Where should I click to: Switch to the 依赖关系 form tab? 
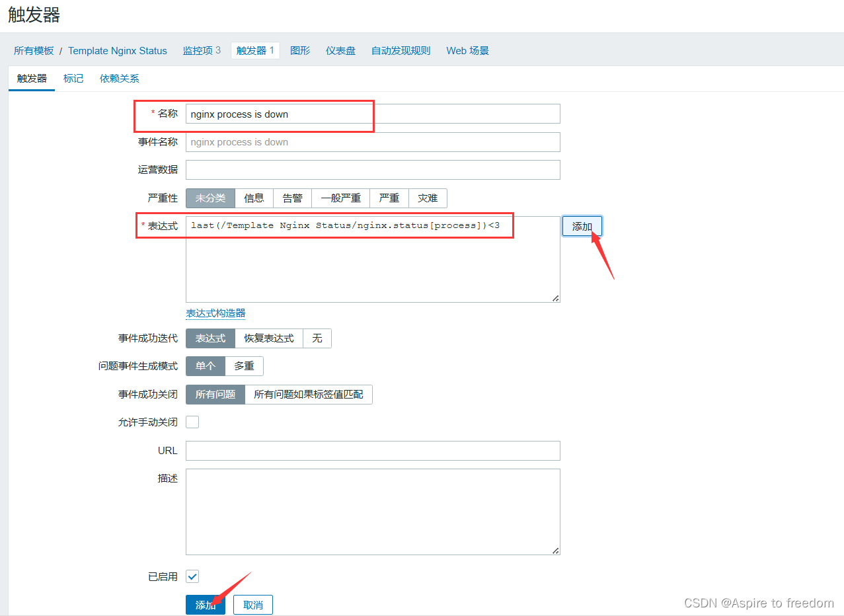pyautogui.click(x=120, y=79)
